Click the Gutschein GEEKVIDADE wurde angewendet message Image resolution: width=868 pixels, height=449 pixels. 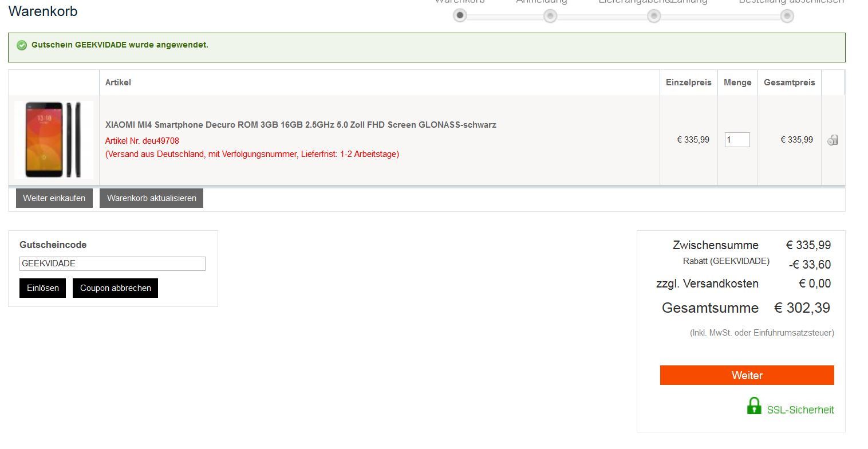(120, 45)
